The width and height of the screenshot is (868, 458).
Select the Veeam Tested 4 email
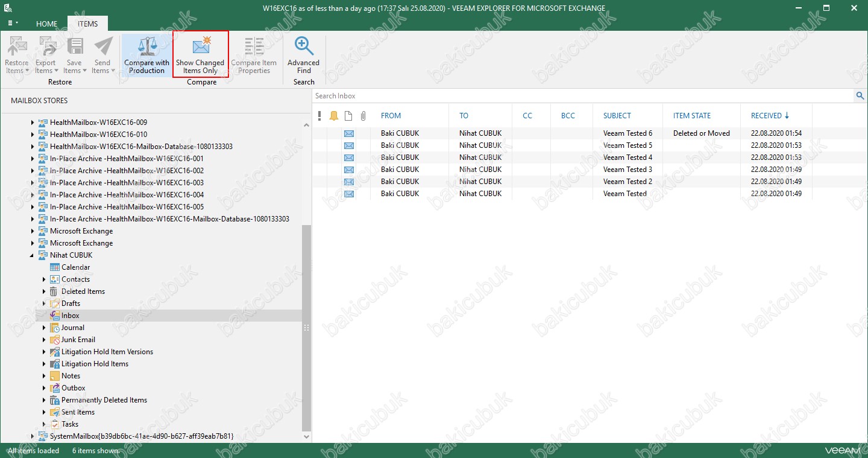(x=562, y=157)
